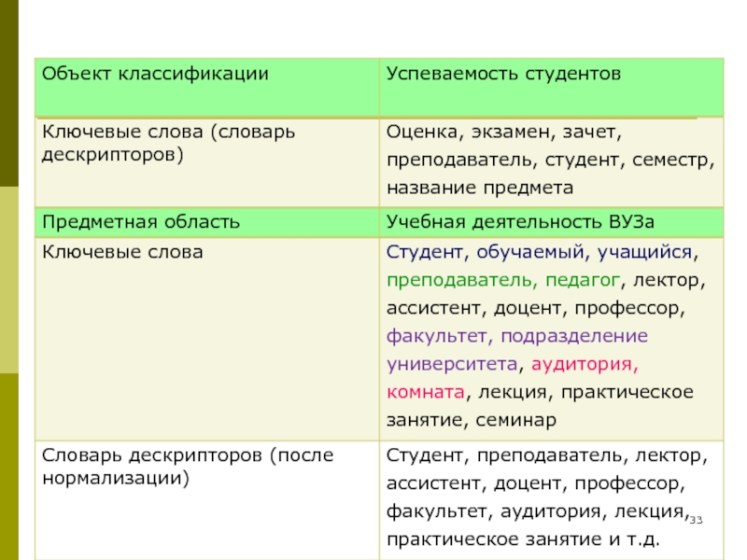Viewport: 747px width, 560px height.
Task: Click the red word "аудитория"
Action: point(587,363)
